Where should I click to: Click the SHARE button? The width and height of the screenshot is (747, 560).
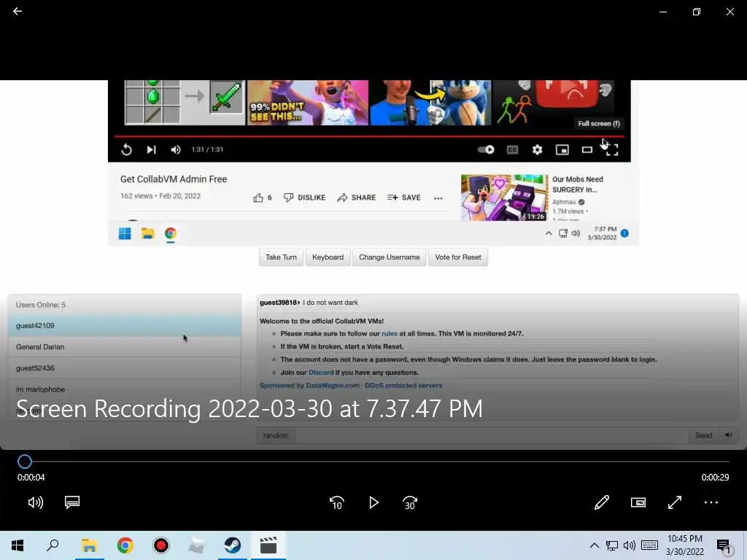pyautogui.click(x=356, y=198)
